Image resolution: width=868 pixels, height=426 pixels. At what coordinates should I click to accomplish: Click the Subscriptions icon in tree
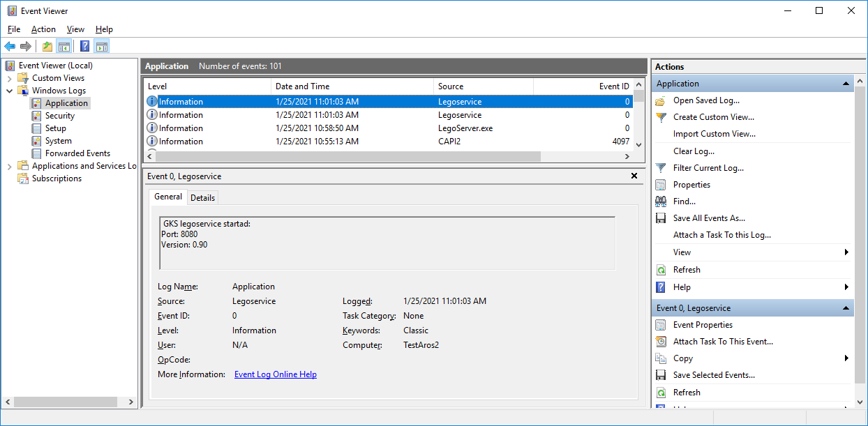coord(24,178)
